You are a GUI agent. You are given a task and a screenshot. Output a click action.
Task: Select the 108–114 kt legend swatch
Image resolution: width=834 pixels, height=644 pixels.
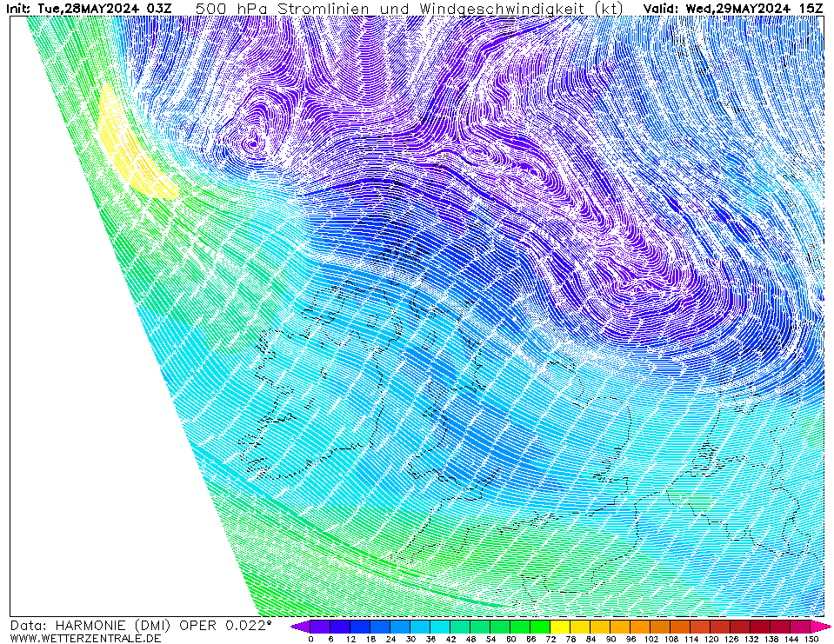pyautogui.click(x=680, y=627)
